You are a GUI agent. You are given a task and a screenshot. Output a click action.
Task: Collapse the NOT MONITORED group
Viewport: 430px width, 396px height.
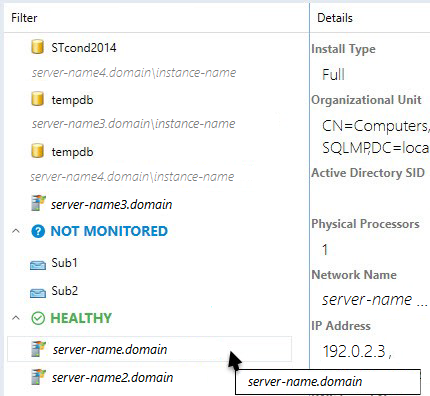click(x=16, y=231)
